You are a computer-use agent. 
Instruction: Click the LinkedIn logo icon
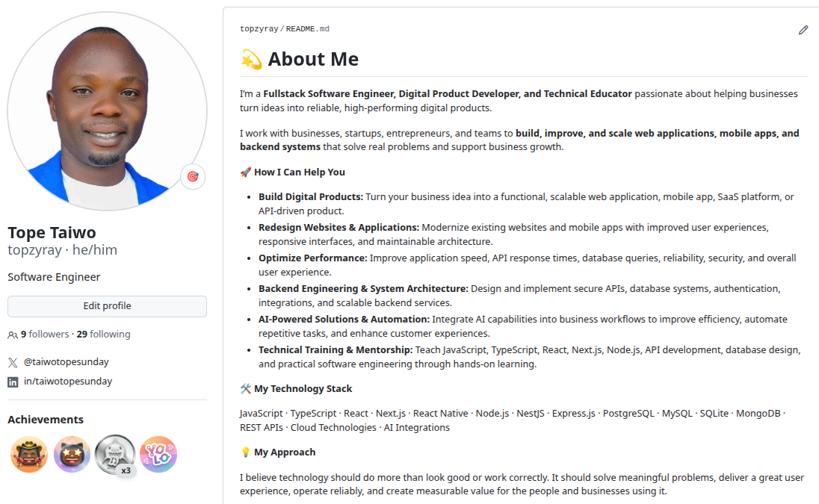(13, 382)
